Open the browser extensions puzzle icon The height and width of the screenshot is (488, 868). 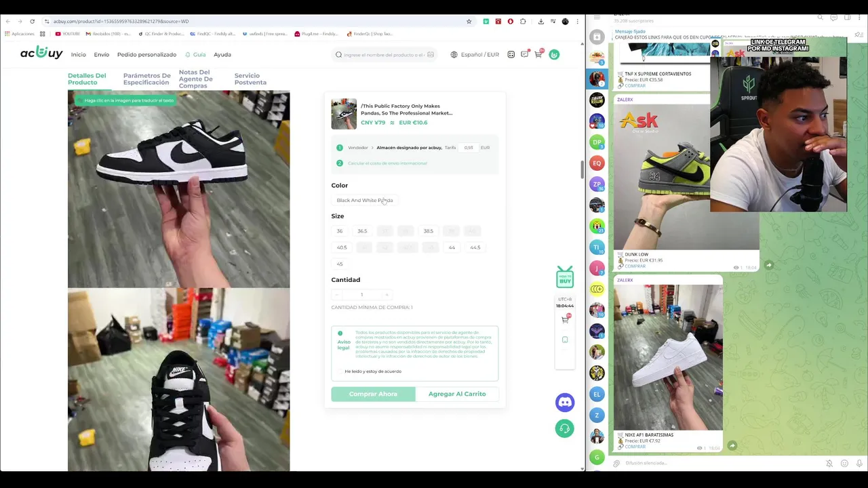[x=523, y=21]
